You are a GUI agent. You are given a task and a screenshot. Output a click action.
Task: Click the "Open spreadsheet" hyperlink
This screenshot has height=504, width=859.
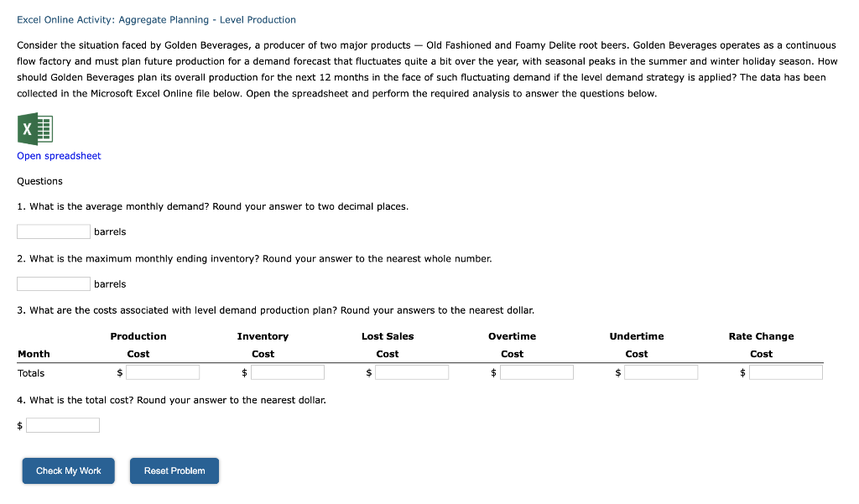[59, 156]
